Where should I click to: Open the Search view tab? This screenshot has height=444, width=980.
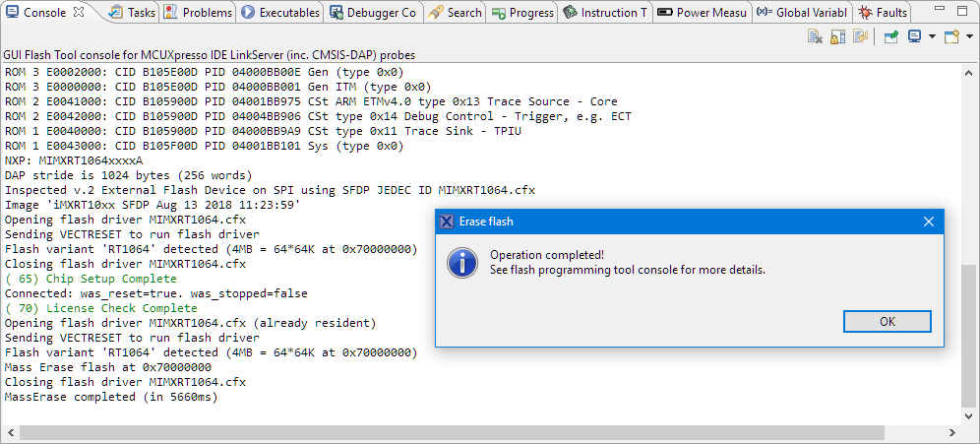[x=456, y=13]
